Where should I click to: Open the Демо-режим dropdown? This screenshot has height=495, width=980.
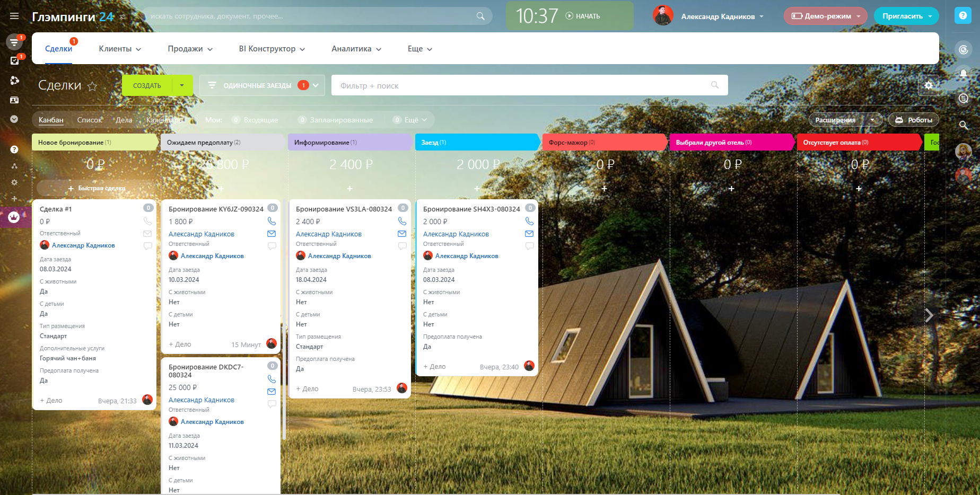point(825,16)
